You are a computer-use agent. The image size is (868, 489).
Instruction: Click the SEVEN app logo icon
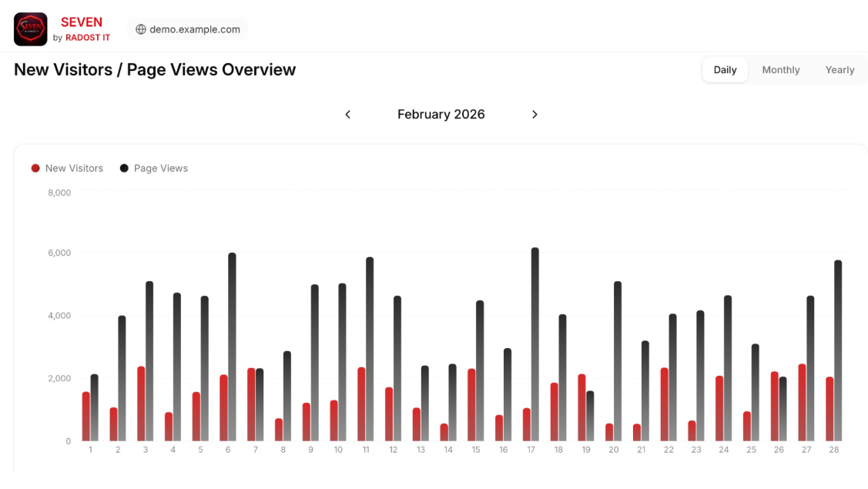(31, 29)
